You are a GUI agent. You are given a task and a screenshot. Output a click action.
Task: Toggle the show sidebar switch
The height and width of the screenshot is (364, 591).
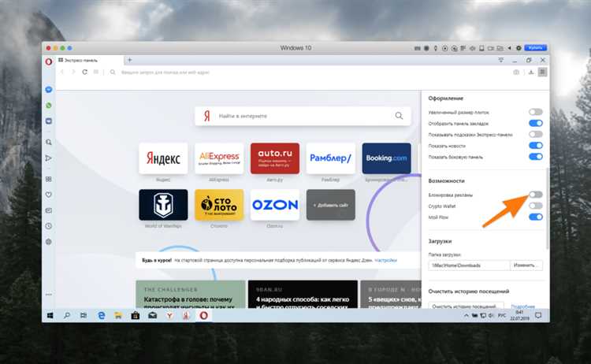coord(536,156)
